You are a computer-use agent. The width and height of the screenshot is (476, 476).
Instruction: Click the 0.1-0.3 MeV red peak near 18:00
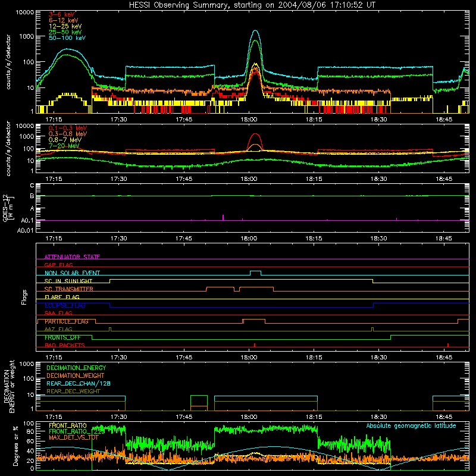click(x=256, y=134)
